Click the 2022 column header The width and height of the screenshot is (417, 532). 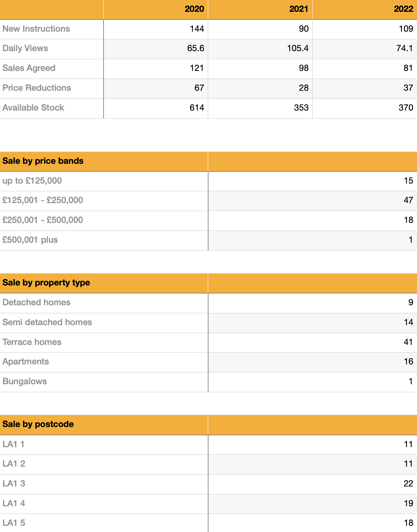(403, 9)
